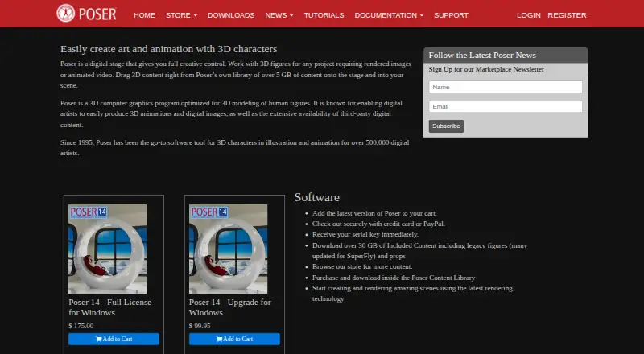Open Poser 14 Full License product image
Viewport: 644px width, 354px height.
point(108,249)
